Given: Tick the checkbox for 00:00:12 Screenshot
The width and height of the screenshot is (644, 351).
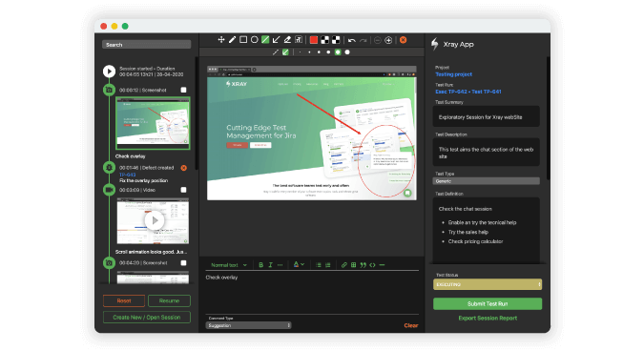Looking at the screenshot, I should (x=183, y=90).
